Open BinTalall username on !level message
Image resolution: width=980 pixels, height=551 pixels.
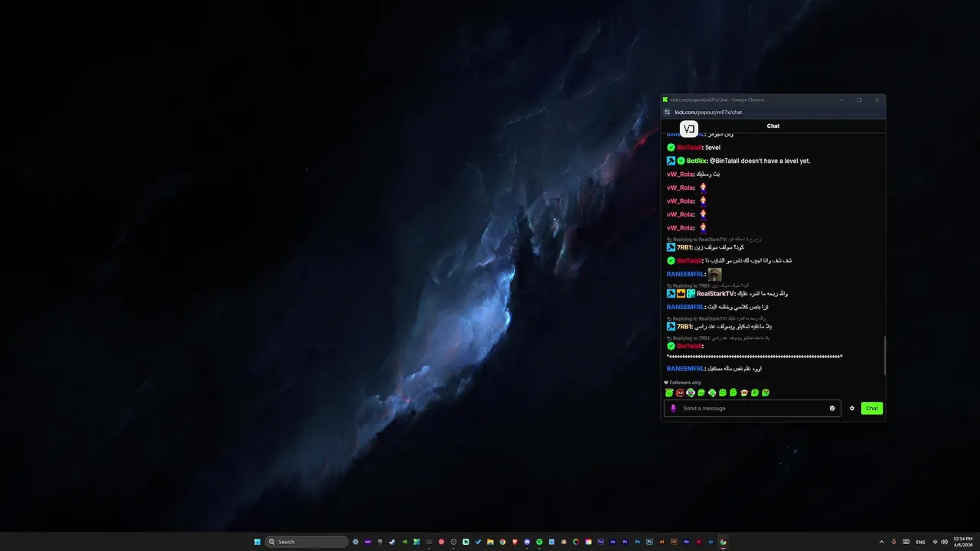click(x=690, y=147)
